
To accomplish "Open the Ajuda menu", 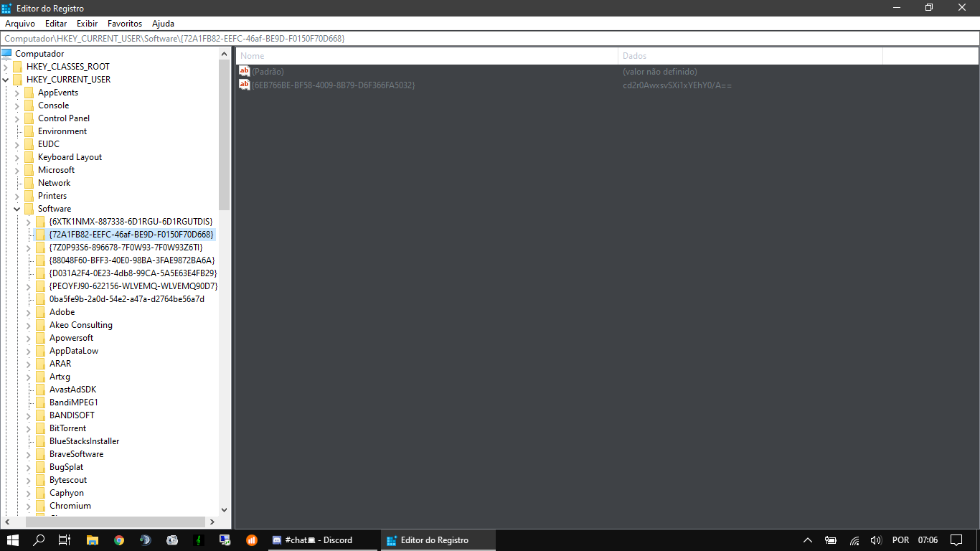I will pos(164,24).
